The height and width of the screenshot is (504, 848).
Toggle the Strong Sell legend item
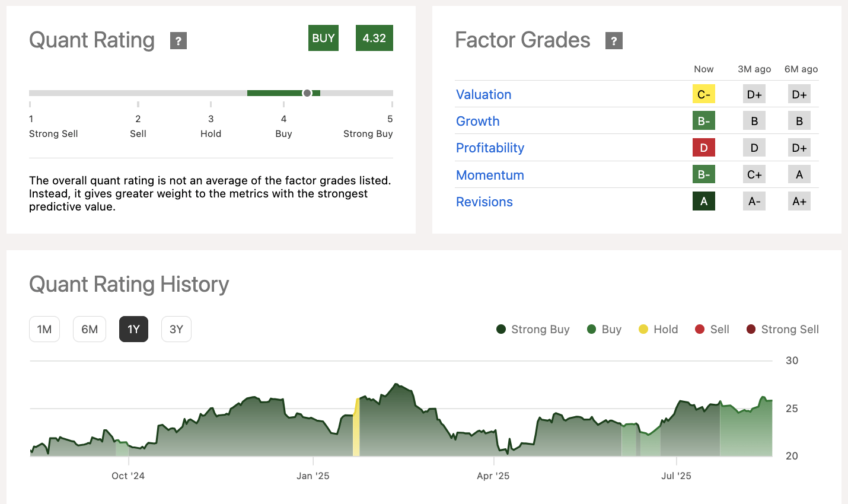point(783,330)
